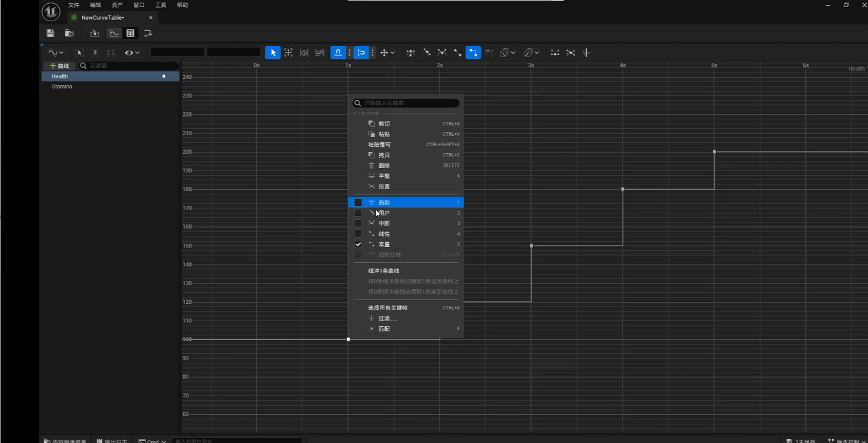Choose 缓冲1条曲线 menu entry
868x443 pixels.
coord(406,271)
